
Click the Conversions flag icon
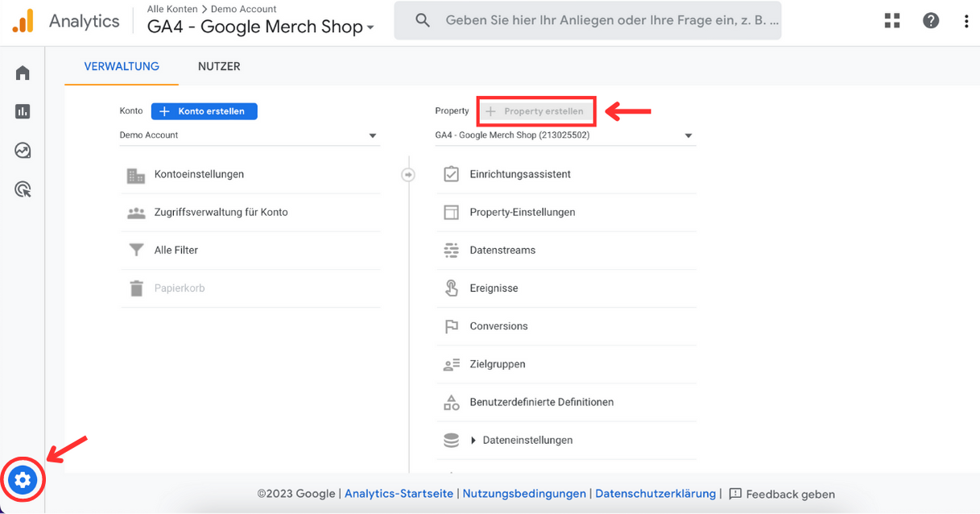point(451,326)
